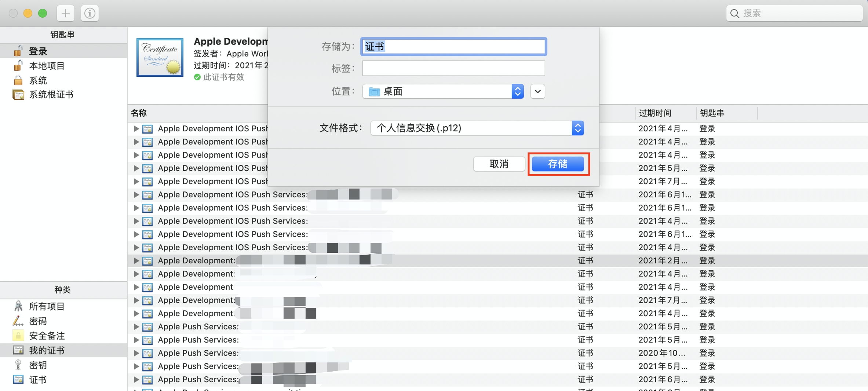
Task: Show the 密码 category
Action: coord(38,321)
